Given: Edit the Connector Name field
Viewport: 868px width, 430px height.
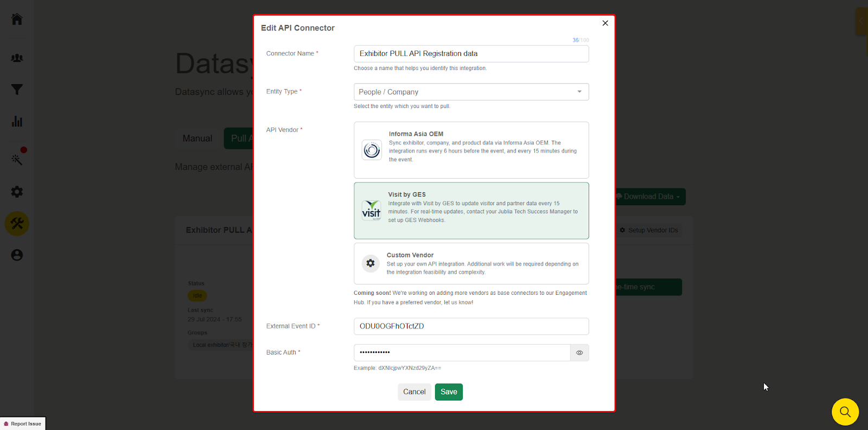Looking at the screenshot, I should (x=471, y=54).
